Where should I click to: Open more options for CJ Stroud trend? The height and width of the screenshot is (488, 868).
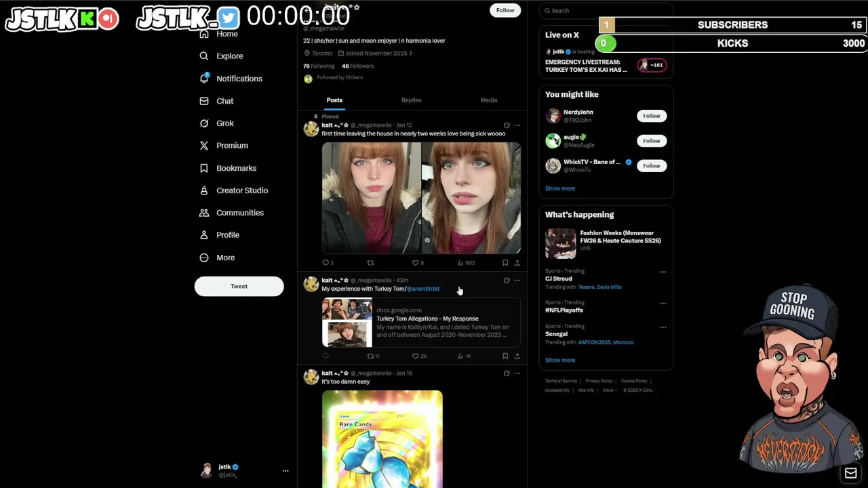[663, 272]
